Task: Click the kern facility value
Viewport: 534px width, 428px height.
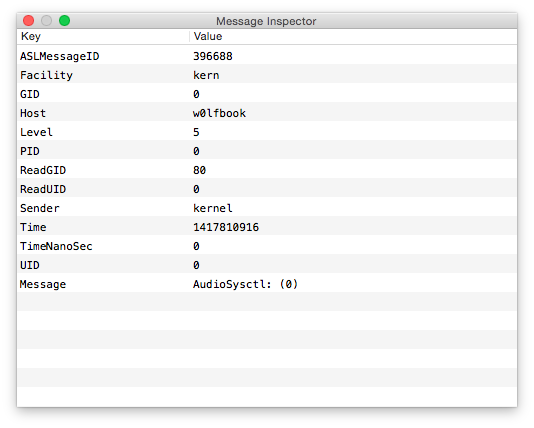Action: (206, 75)
